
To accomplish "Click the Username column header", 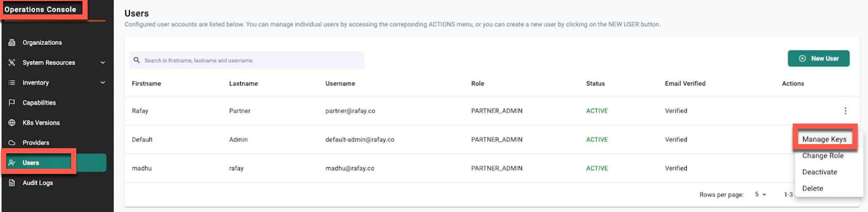I will coord(340,83).
